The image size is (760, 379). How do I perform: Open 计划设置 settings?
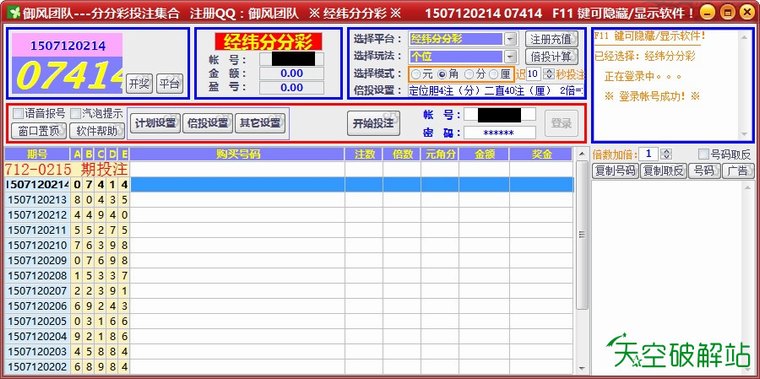tap(155, 123)
